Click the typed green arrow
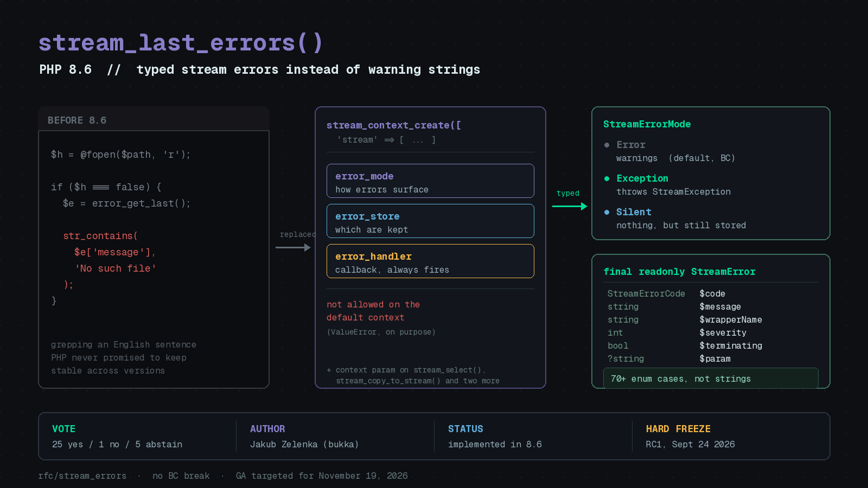 point(570,206)
